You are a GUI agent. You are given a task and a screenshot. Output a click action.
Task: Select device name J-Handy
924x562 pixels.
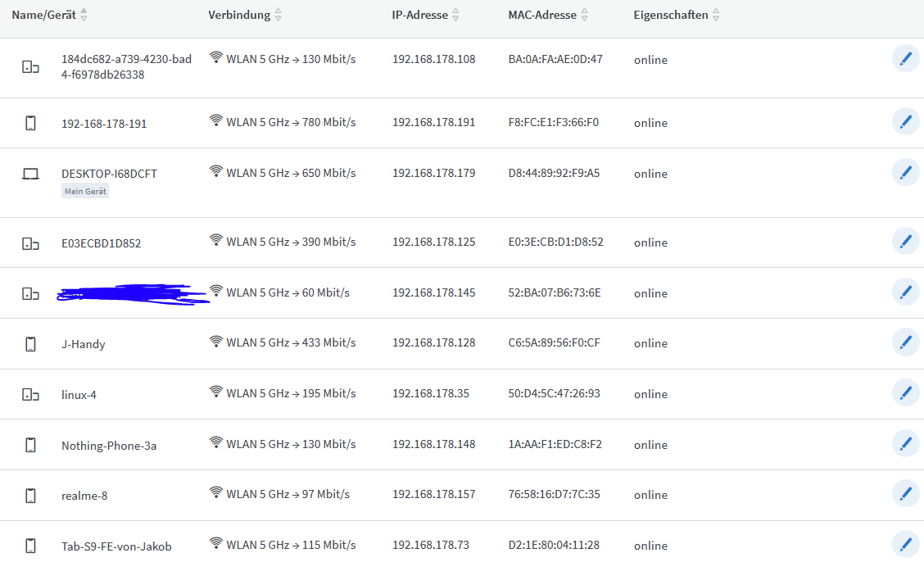(x=83, y=344)
